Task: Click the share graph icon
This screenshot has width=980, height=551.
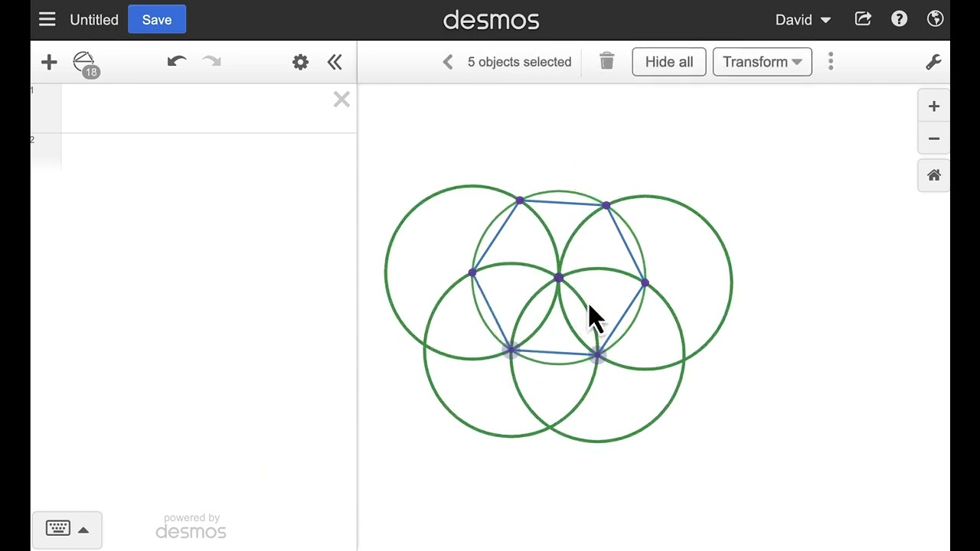Action: (863, 19)
